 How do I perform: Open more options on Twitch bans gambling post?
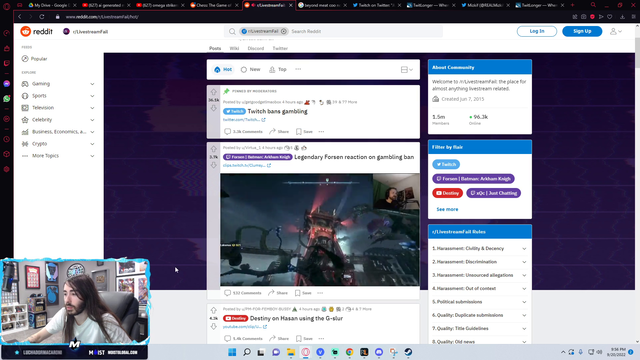(322, 131)
